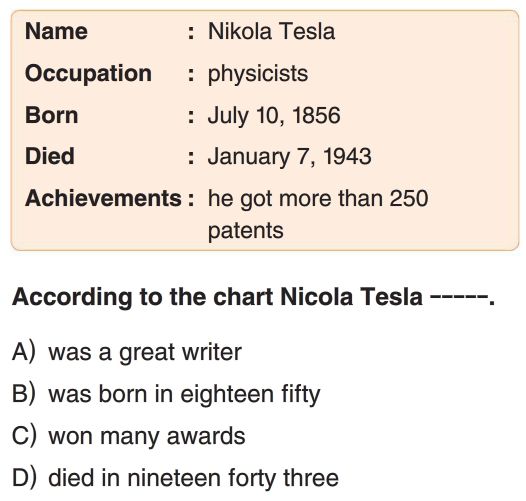Click the 'physicists' occupation value
This screenshot has width=526, height=501.
(258, 74)
